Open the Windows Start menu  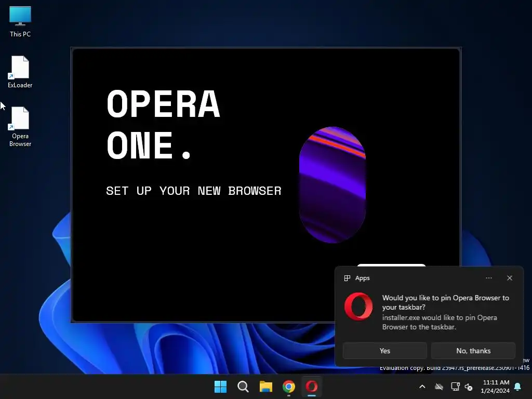[x=220, y=387]
